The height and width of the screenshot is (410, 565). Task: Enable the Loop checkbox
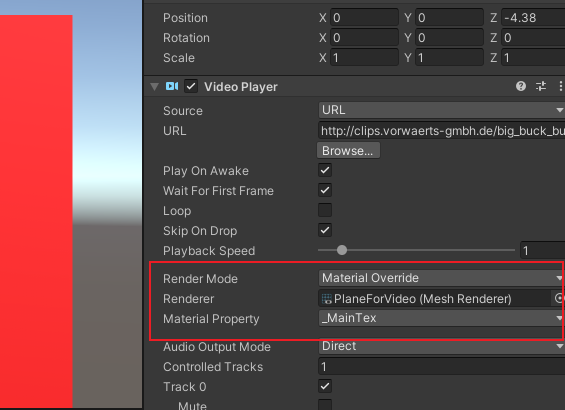coord(325,210)
